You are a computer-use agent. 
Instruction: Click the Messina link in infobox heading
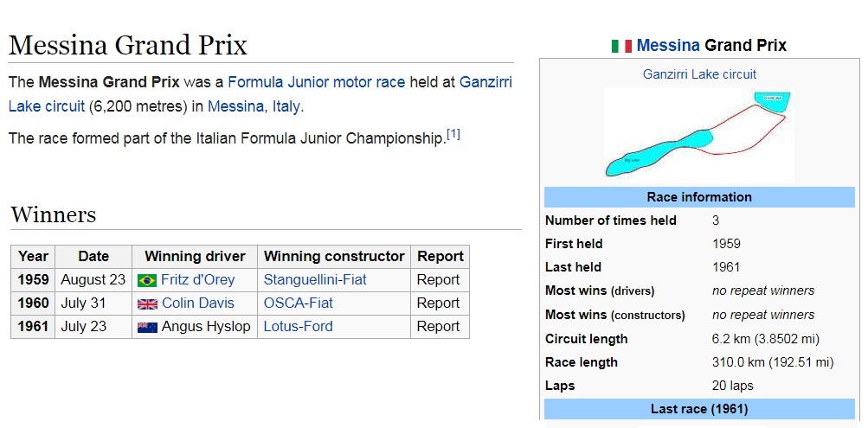point(668,45)
